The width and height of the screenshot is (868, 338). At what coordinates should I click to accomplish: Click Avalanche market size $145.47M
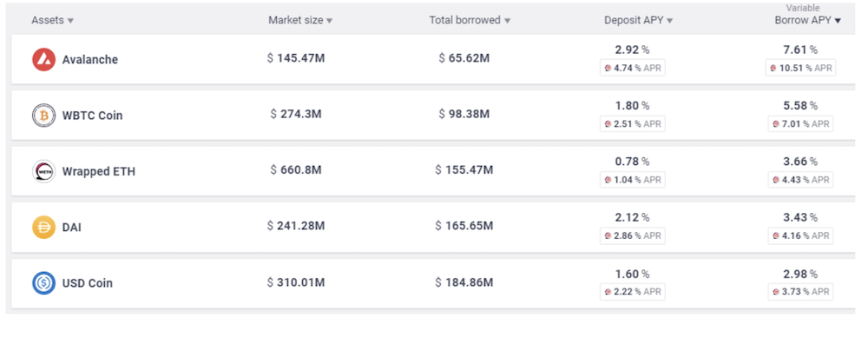(x=296, y=58)
